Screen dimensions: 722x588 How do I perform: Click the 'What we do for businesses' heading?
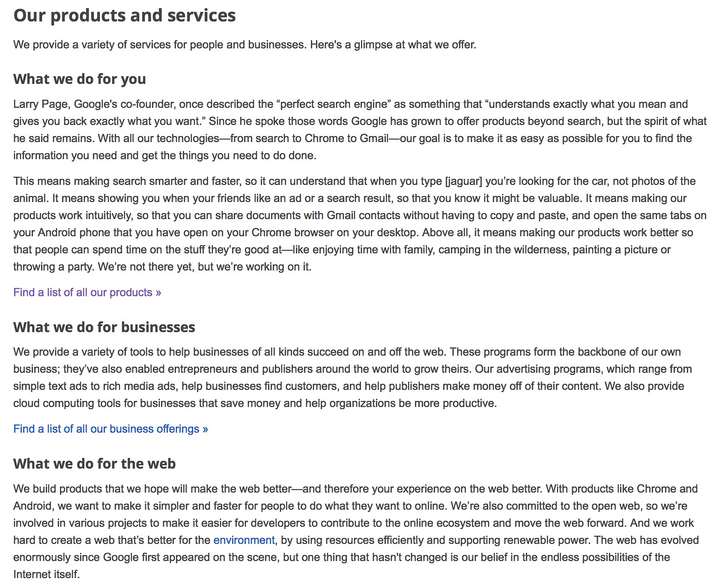click(x=104, y=327)
